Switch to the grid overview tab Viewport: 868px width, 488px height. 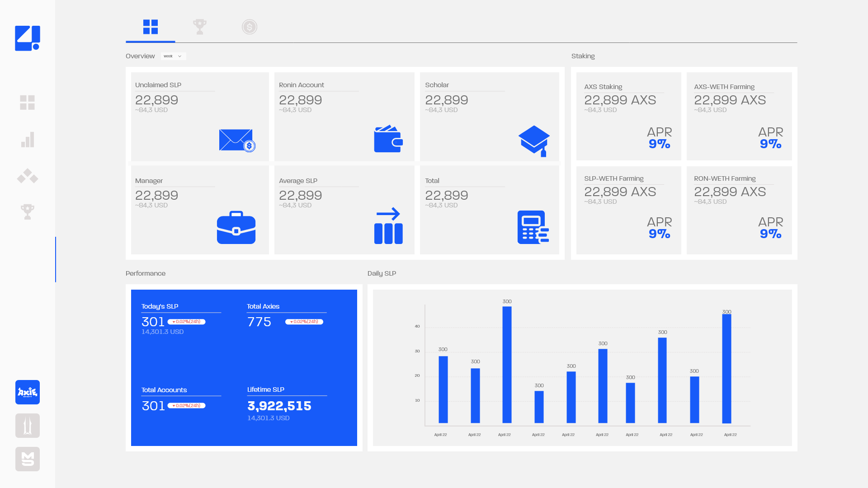point(151,27)
